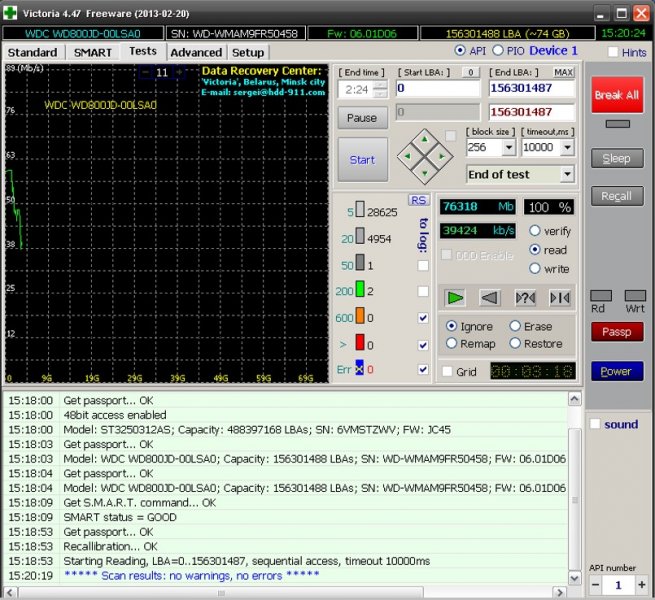Select the reverse scan direction icon

coord(490,297)
